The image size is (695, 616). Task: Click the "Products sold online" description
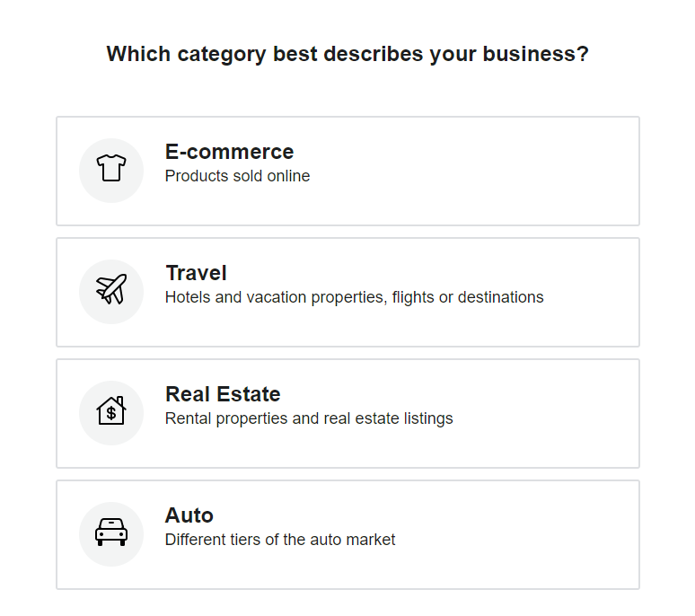pos(237,176)
